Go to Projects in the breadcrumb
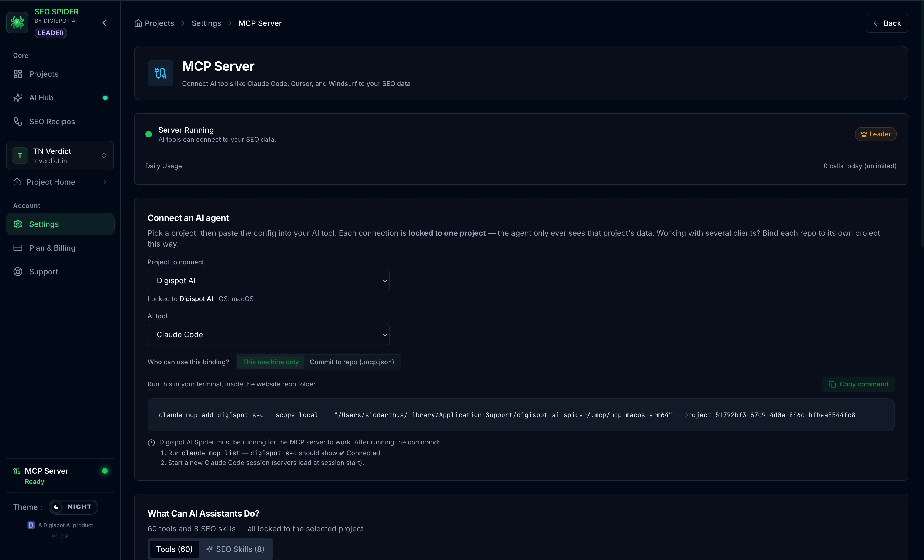Viewport: 924px width, 560px height. [159, 23]
